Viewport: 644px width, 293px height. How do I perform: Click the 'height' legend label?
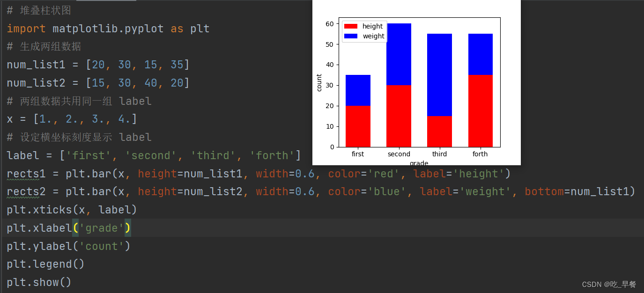coord(372,26)
